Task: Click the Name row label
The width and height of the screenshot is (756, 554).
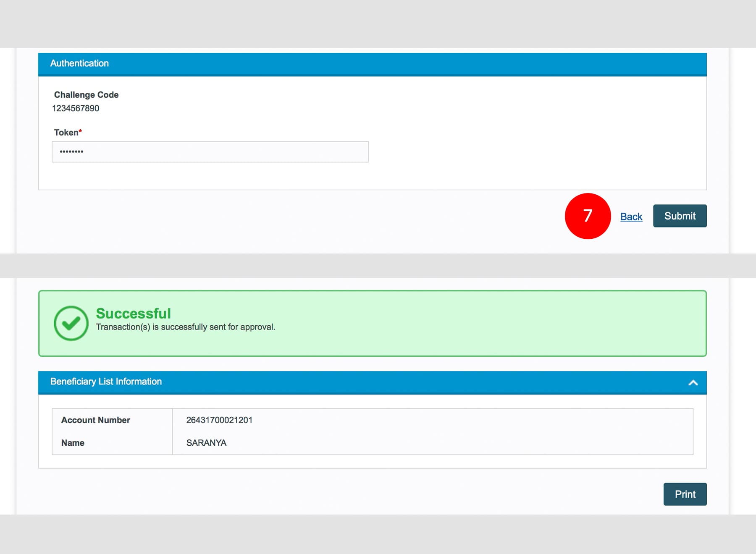Action: pos(73,443)
